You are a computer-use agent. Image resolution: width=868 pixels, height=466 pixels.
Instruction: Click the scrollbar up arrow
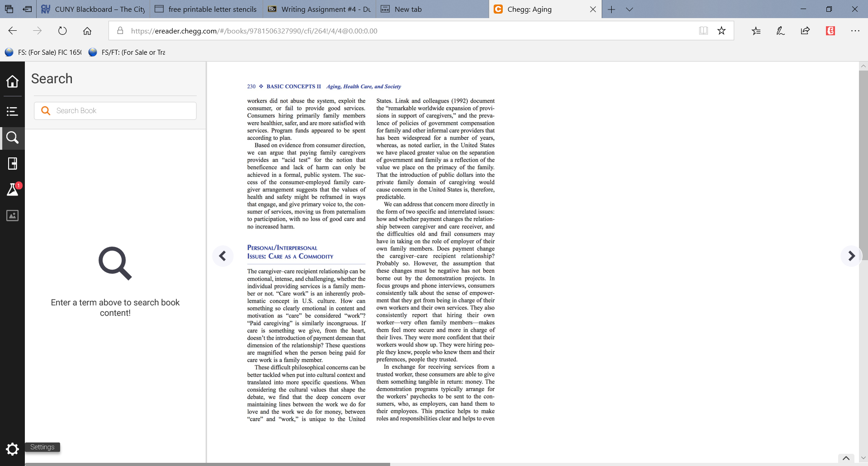click(863, 66)
